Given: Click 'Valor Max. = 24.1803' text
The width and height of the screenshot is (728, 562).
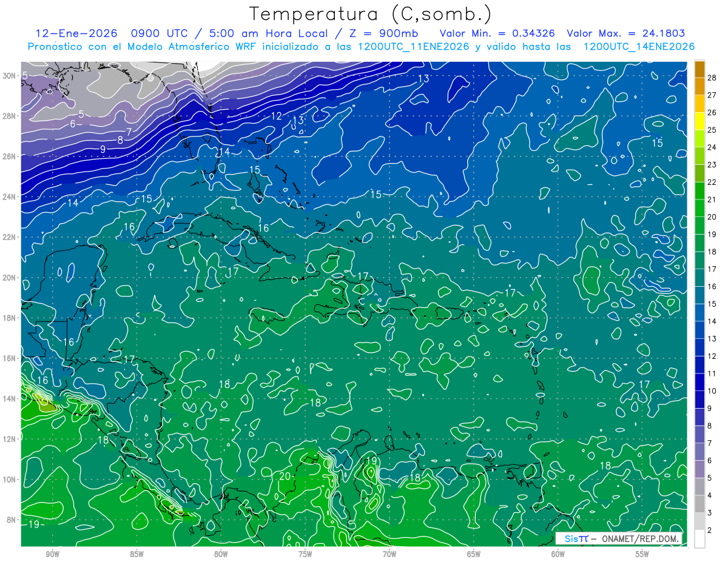Looking at the screenshot, I should 626,33.
